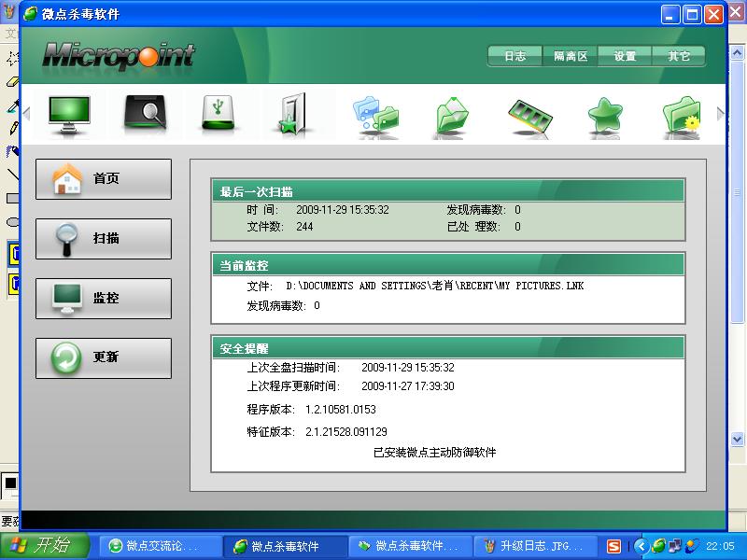
Task: Select rectangle tool in background Paint window
Action: click(x=13, y=198)
